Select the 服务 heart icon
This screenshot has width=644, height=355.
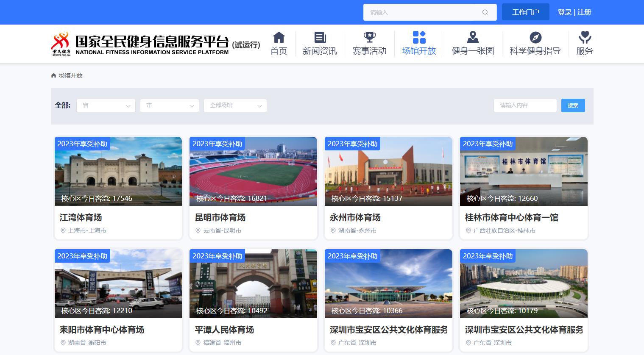585,37
